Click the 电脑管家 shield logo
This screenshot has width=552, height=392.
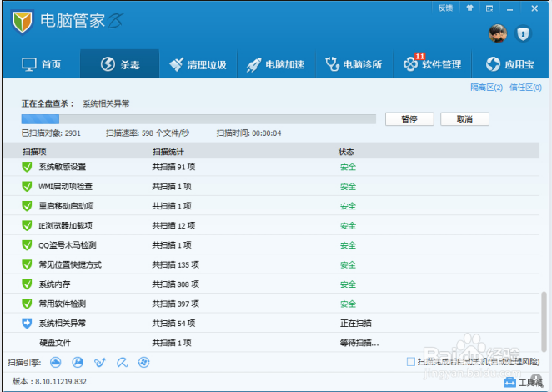[23, 22]
